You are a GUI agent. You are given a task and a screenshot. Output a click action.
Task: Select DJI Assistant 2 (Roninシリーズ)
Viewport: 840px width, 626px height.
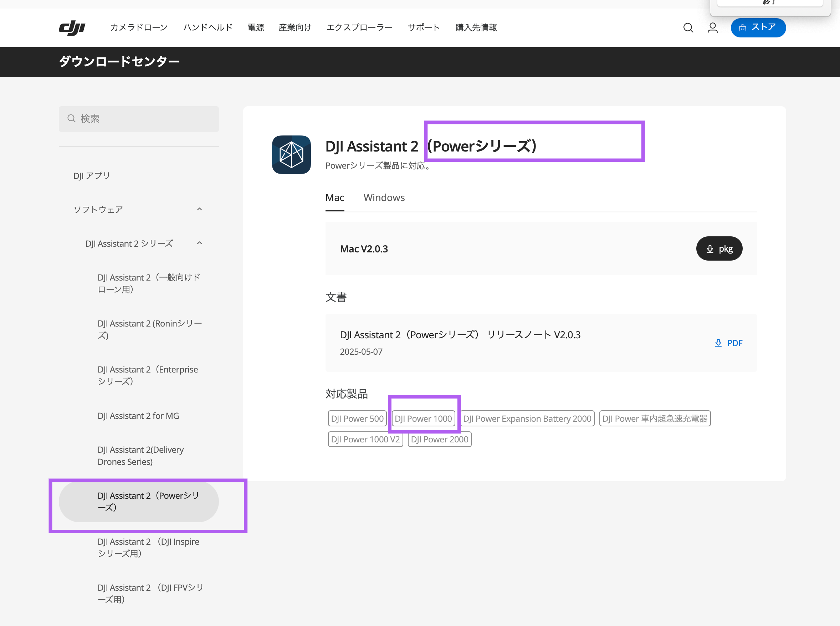150,329
